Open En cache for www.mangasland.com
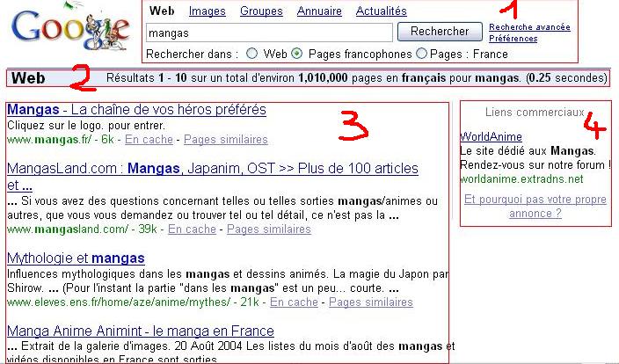619x364 pixels. tap(192, 229)
